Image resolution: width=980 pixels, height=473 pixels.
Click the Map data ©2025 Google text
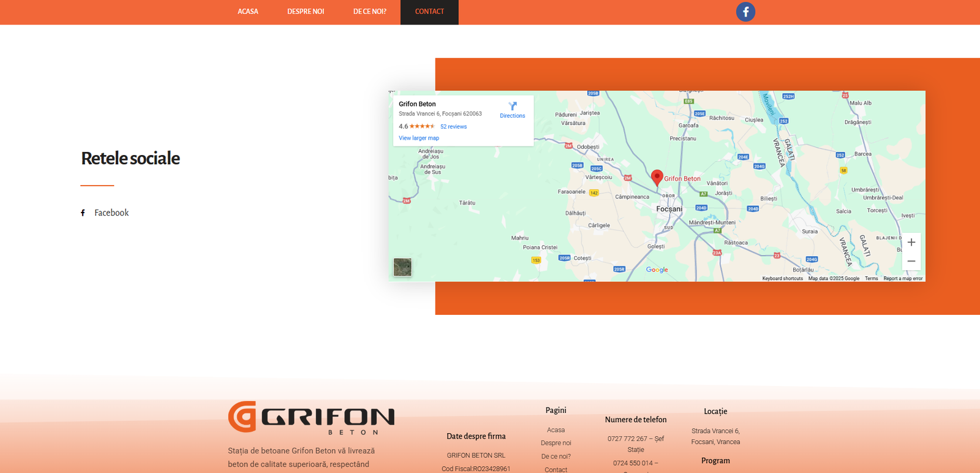pos(834,279)
